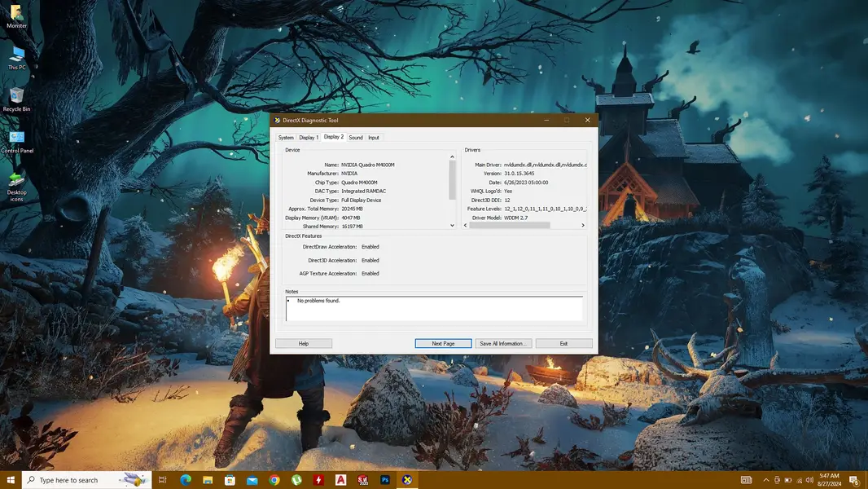
Task: Click the driver date 6/26/2023 05:00:00
Action: (x=526, y=183)
